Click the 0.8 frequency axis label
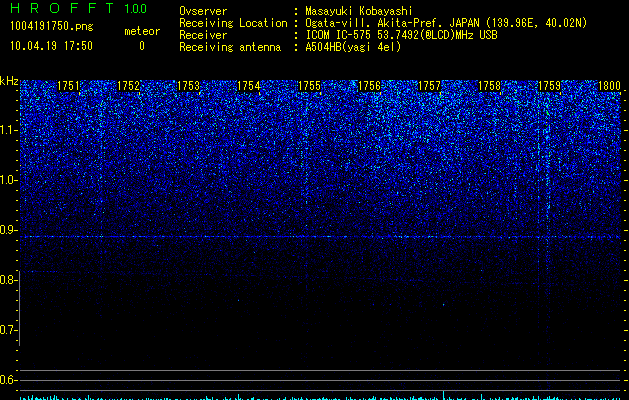Image resolution: width=629 pixels, height=400 pixels. tap(9, 280)
